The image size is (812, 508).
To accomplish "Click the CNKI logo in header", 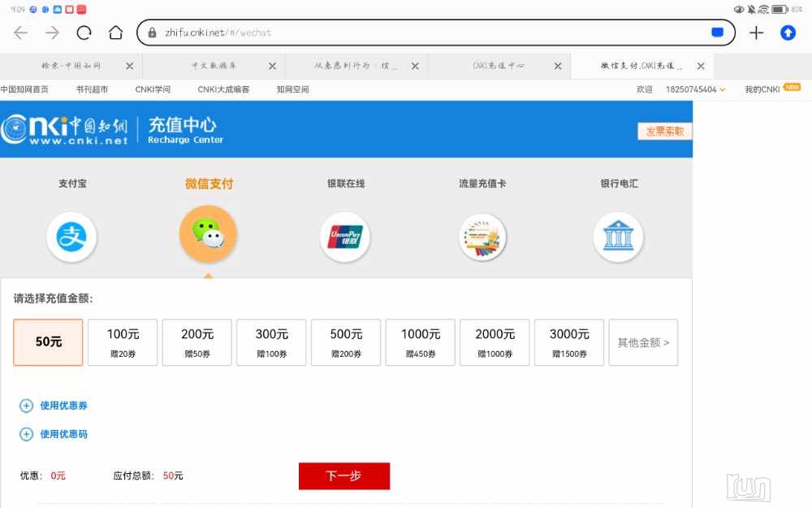I will tap(64, 129).
